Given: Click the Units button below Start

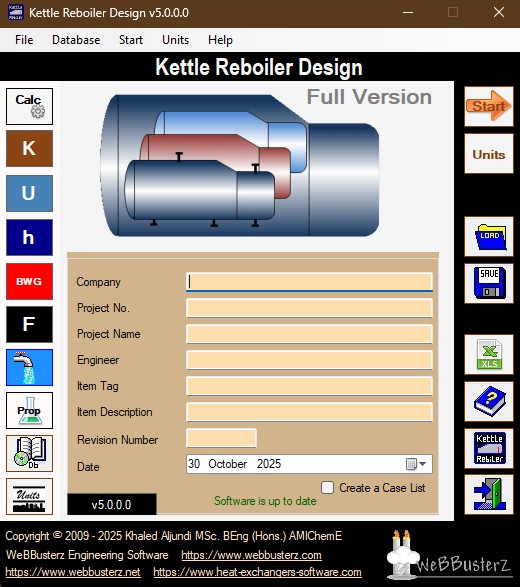Looking at the screenshot, I should [489, 154].
